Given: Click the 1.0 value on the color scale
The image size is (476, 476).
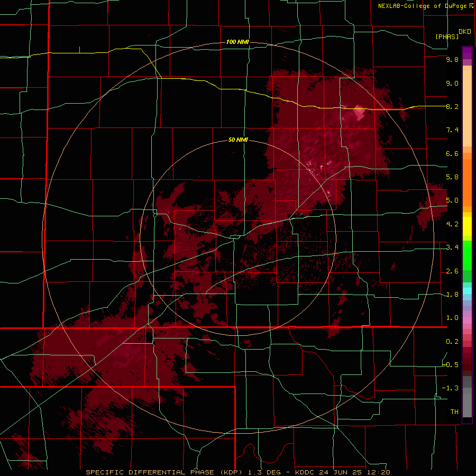Looking at the screenshot, I should [452, 318].
